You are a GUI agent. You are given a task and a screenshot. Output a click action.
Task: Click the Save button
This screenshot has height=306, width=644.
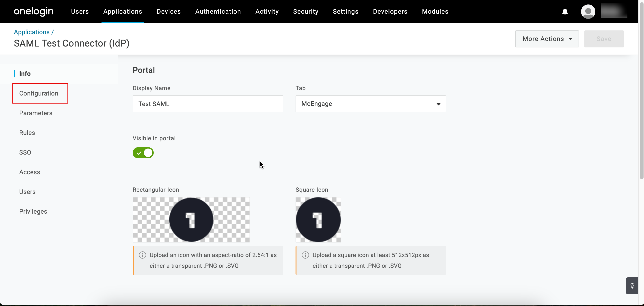click(x=604, y=39)
